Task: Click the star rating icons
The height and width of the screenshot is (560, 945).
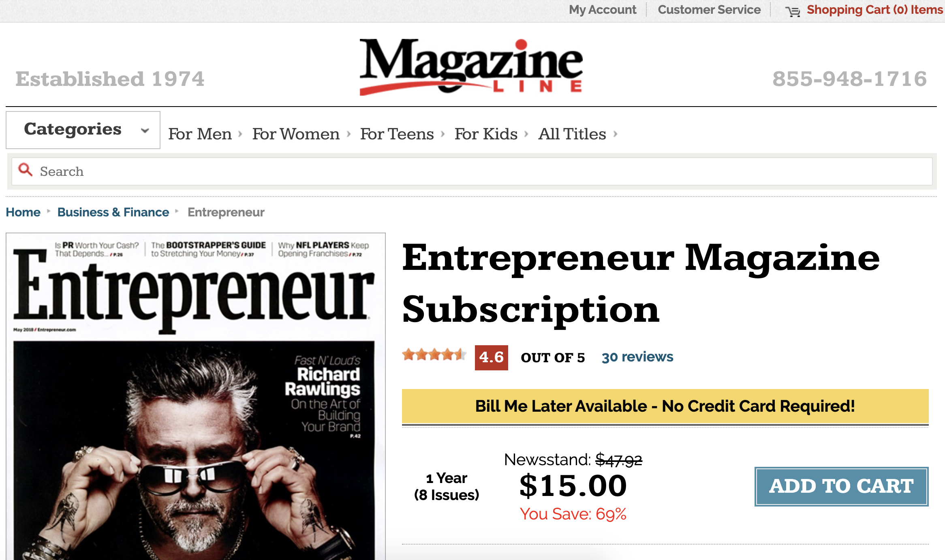Action: 434,355
